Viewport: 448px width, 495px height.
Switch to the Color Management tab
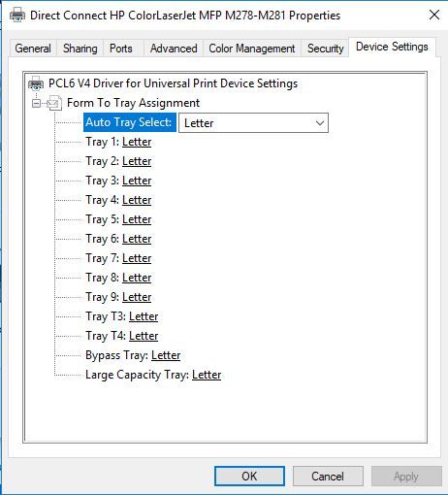click(252, 49)
